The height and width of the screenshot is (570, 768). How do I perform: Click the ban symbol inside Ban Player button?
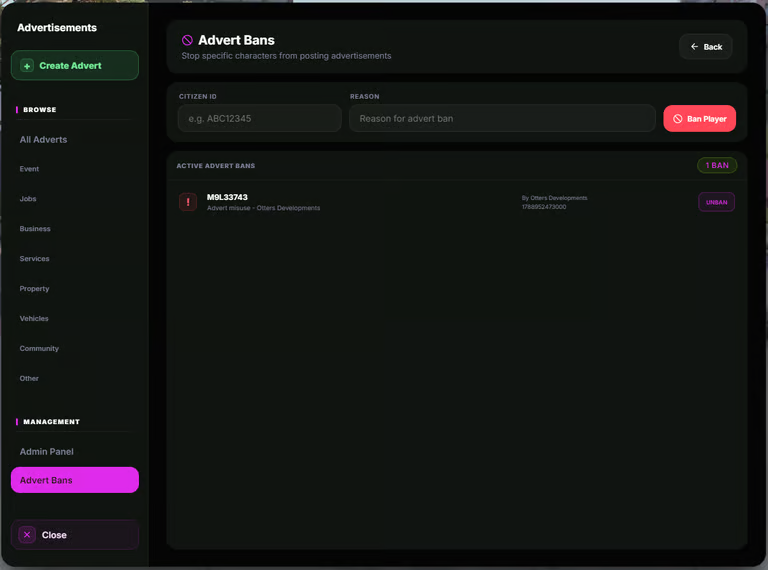coord(677,119)
